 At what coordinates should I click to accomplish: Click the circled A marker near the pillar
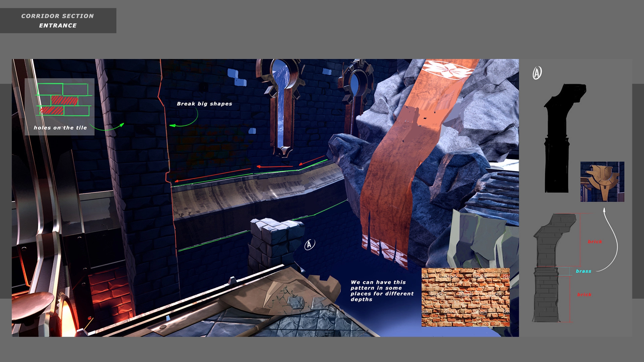(x=309, y=245)
